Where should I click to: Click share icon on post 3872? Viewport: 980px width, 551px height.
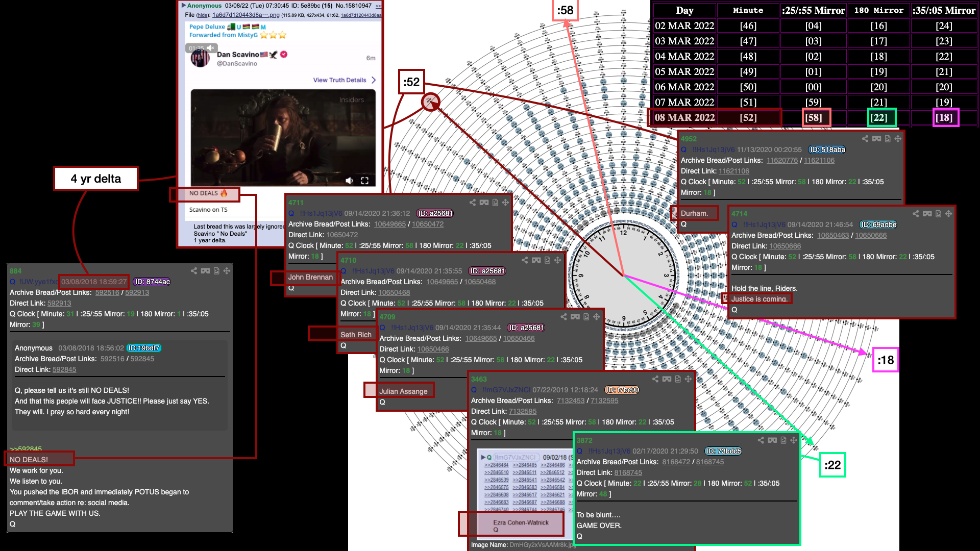(x=761, y=440)
